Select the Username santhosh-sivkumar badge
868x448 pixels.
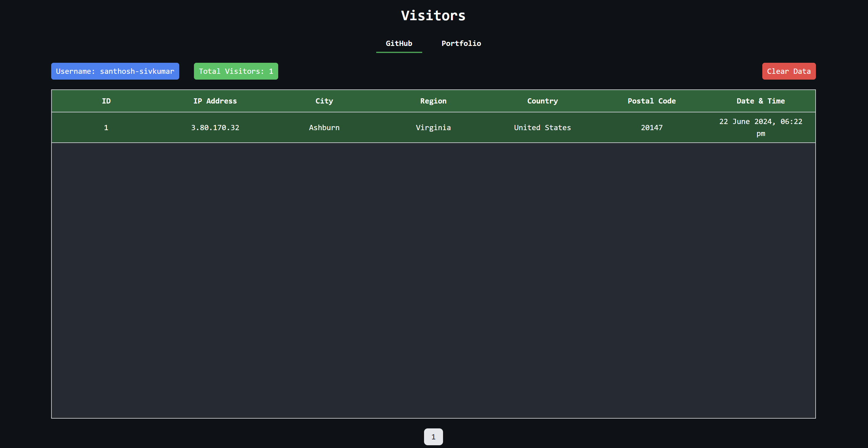coord(115,71)
